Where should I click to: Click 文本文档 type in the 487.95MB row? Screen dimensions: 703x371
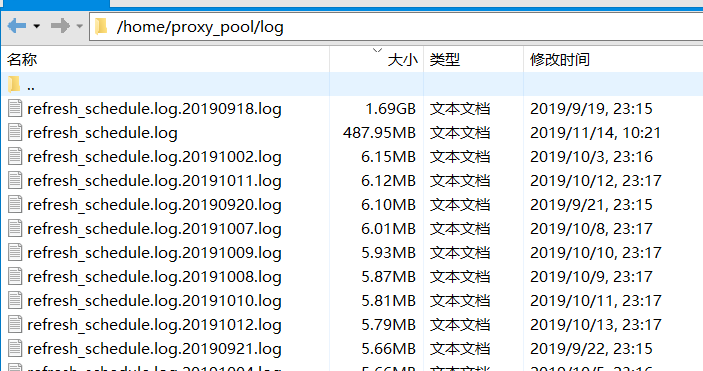click(x=460, y=133)
